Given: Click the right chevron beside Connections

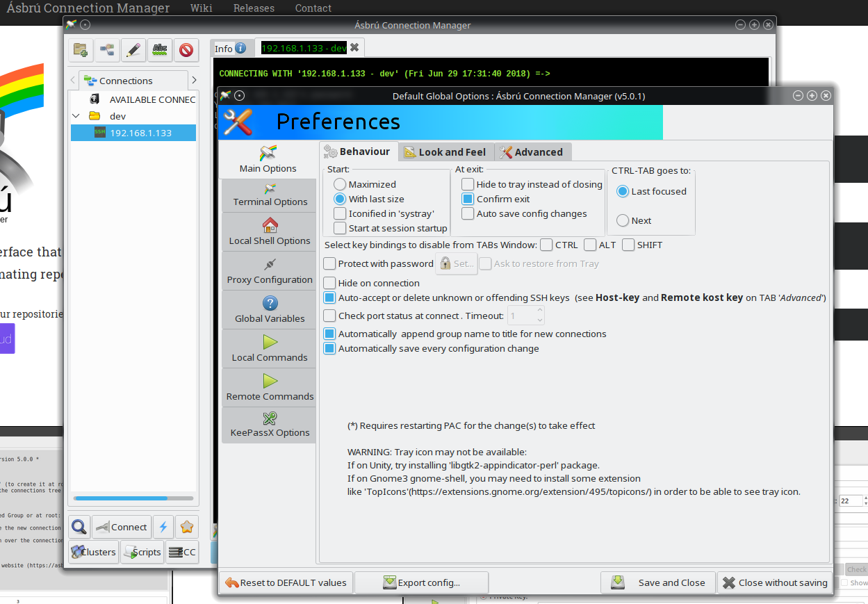Looking at the screenshot, I should tap(194, 80).
